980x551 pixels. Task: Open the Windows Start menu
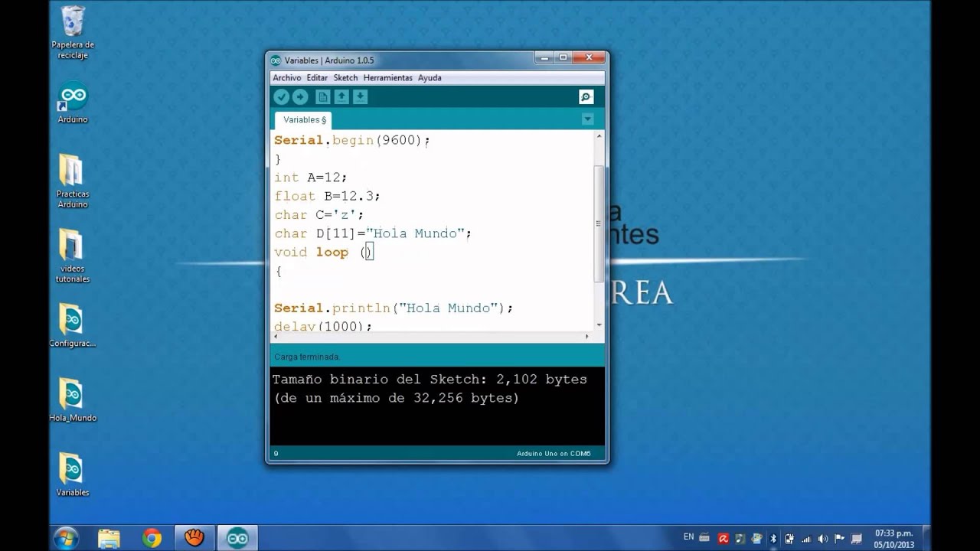coord(65,538)
